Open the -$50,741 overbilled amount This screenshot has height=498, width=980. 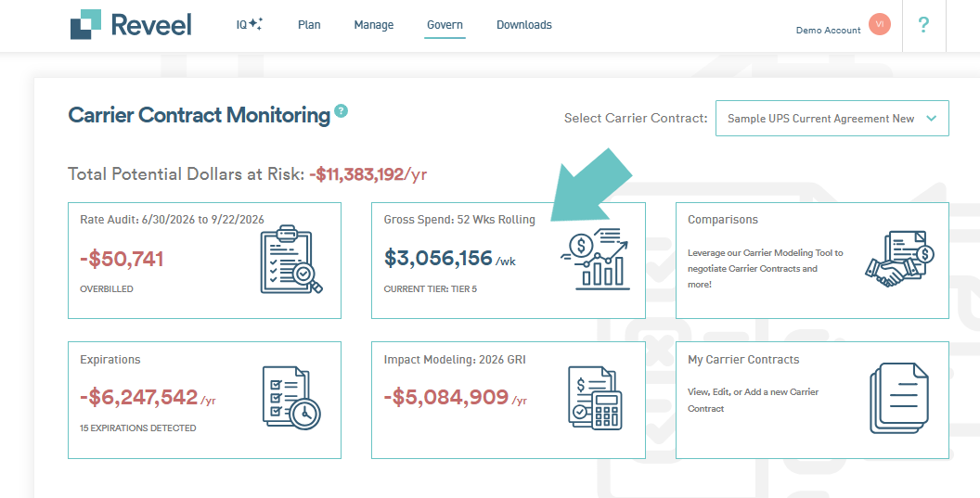coord(122,259)
